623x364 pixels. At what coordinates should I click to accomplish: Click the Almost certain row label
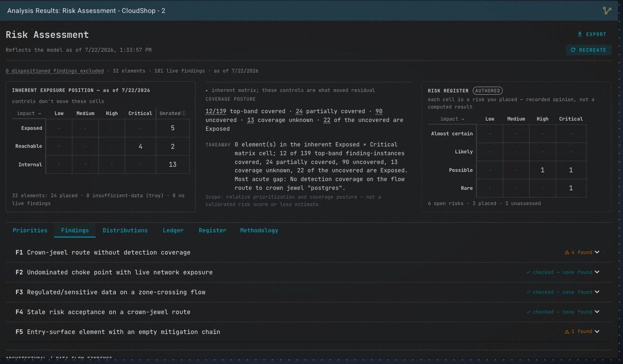(x=452, y=133)
